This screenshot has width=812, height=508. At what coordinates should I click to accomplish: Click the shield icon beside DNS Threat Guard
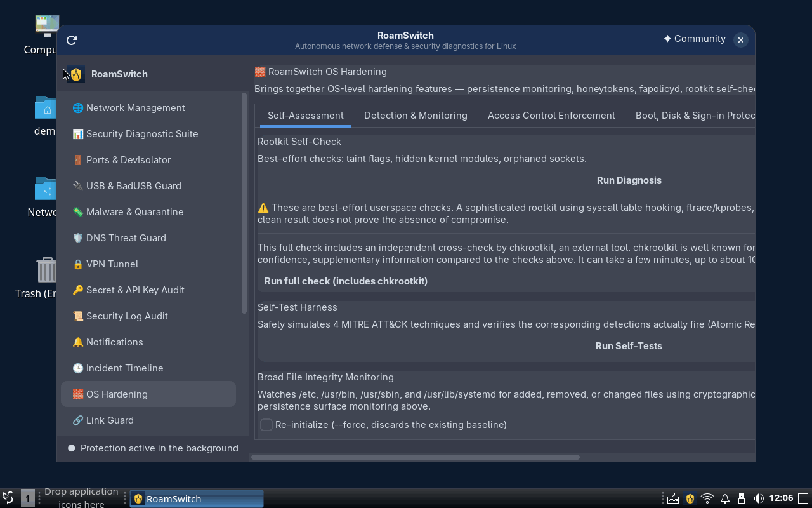coord(78,238)
